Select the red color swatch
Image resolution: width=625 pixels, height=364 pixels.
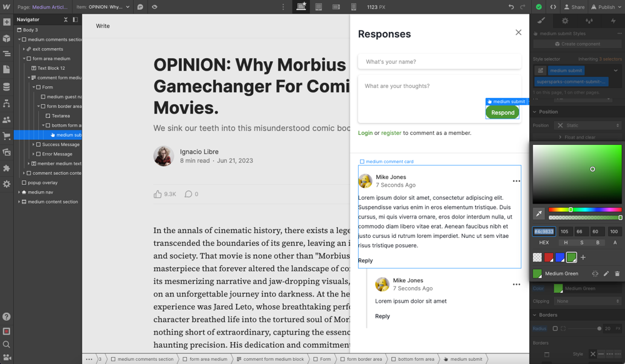548,257
